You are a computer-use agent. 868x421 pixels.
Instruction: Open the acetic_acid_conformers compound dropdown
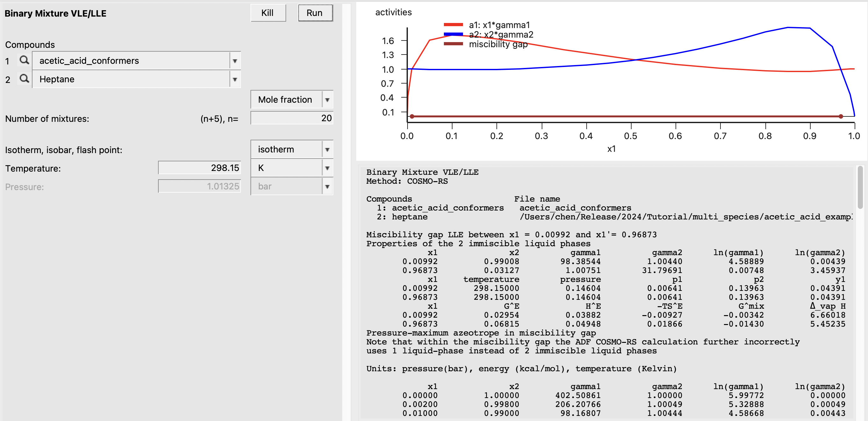pos(235,61)
